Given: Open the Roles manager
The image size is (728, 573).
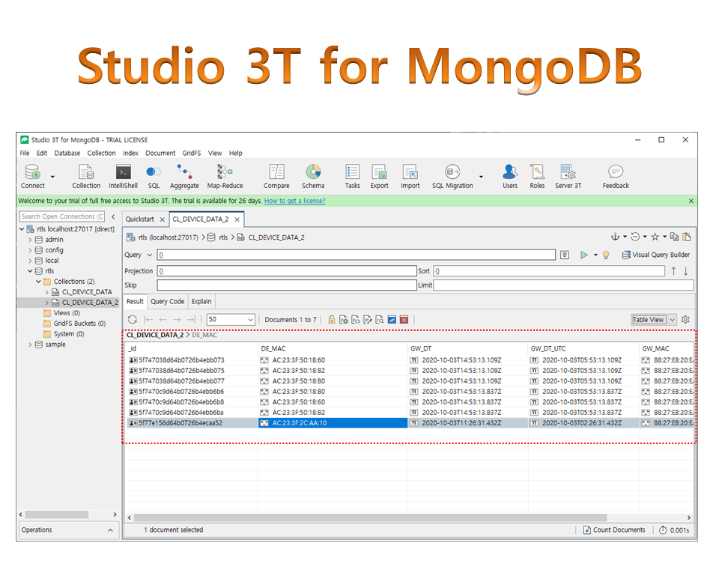Looking at the screenshot, I should [x=537, y=172].
